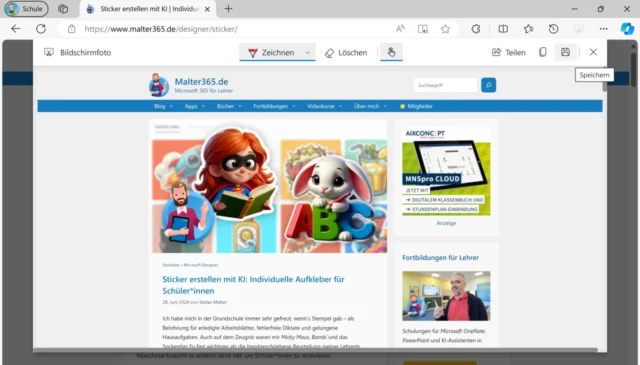The height and width of the screenshot is (365, 640).
Task: Click the screenshot panel vertical scrollbar
Action: click(604, 80)
